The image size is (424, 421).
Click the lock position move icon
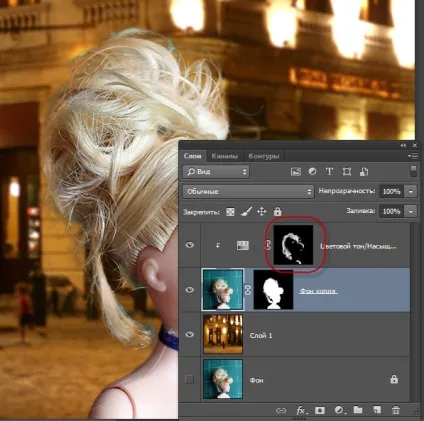pos(262,211)
